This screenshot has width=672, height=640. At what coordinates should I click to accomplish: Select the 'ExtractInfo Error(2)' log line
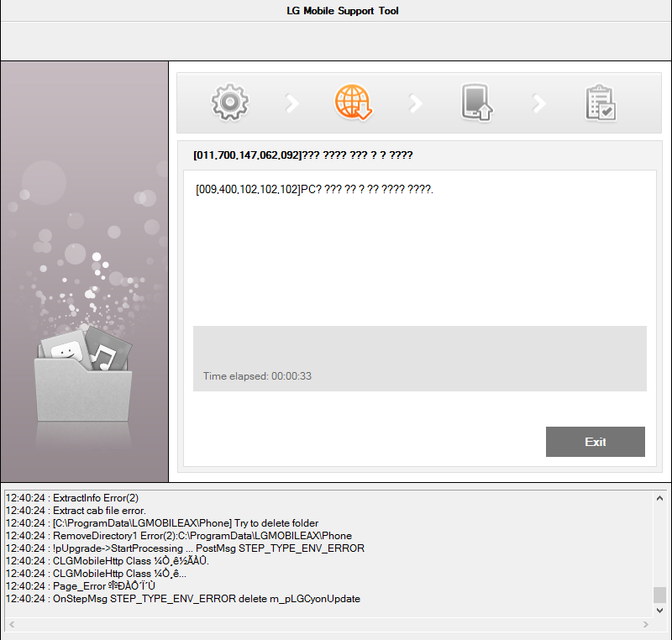72,498
